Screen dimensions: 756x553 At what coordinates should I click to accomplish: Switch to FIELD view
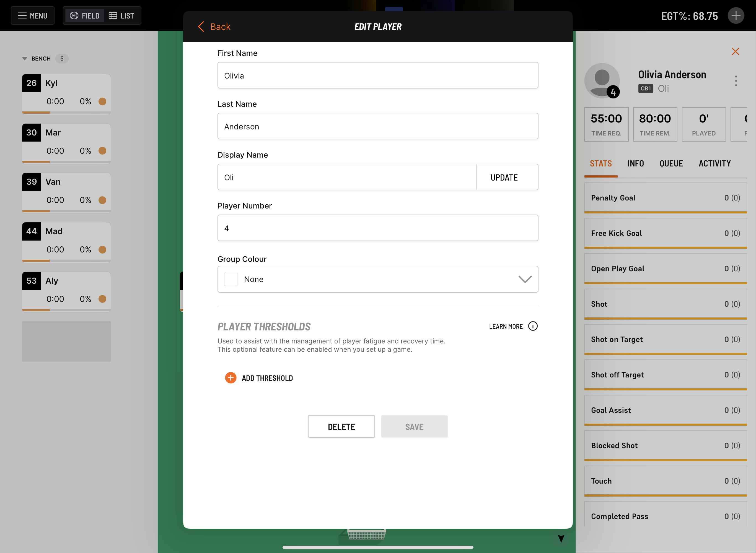point(85,16)
